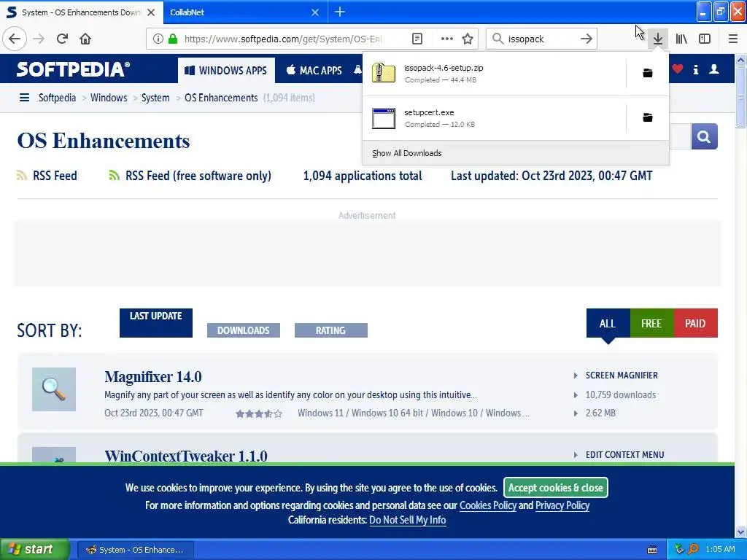Sort the list by Rating
Viewport: 747px width, 560px height.
click(330, 330)
